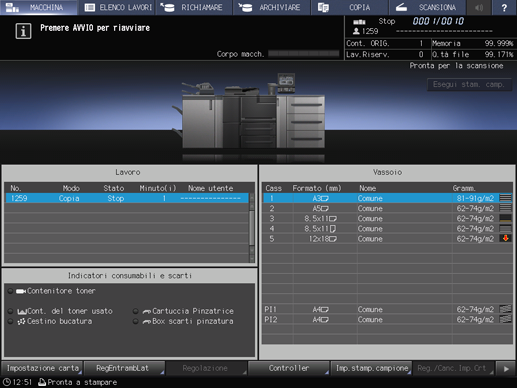This screenshot has width=517, height=388.
Task: Click the Corpo macch. progress bar
Action: pyautogui.click(x=303, y=54)
